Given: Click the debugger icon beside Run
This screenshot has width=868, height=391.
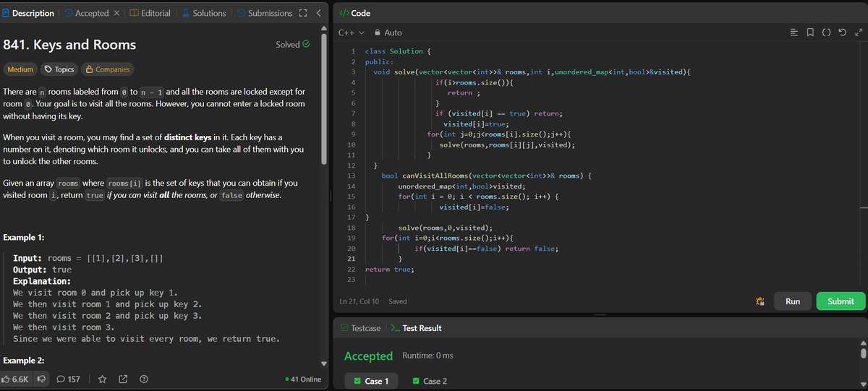Looking at the screenshot, I should (759, 301).
